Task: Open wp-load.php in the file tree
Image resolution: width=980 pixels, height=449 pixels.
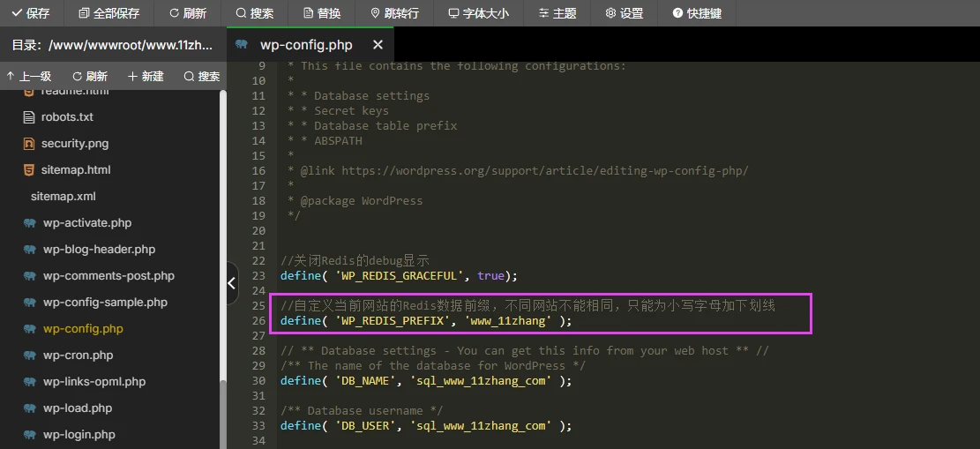Action: [77, 408]
